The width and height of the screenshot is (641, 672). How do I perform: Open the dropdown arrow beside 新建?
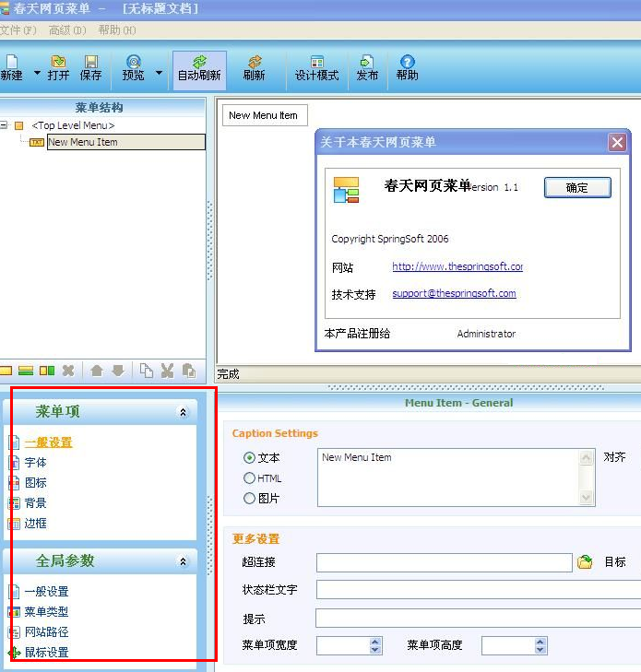coord(37,73)
